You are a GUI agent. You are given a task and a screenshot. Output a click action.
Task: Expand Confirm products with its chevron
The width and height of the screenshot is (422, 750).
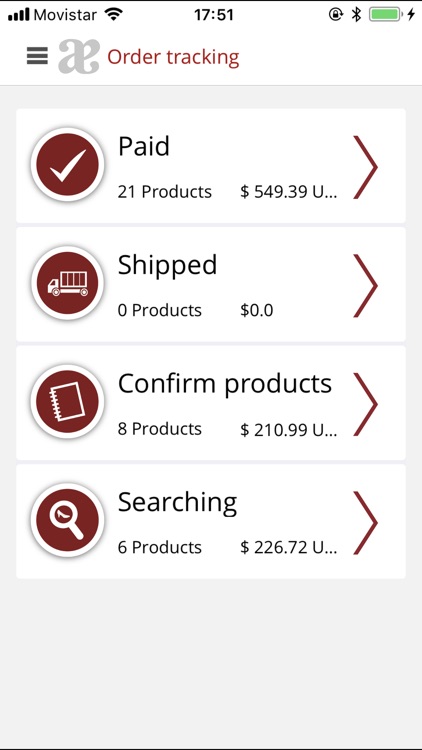[366, 404]
